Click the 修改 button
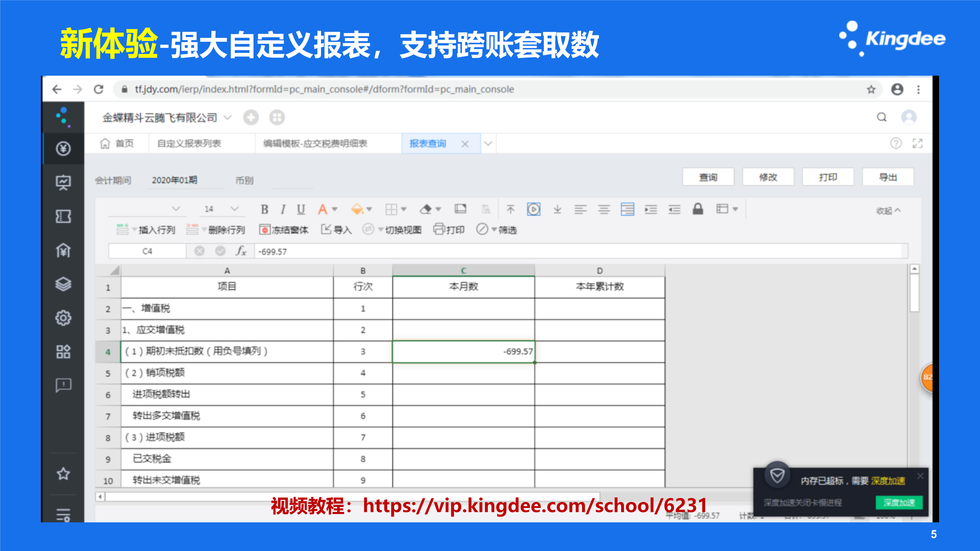 [x=768, y=177]
